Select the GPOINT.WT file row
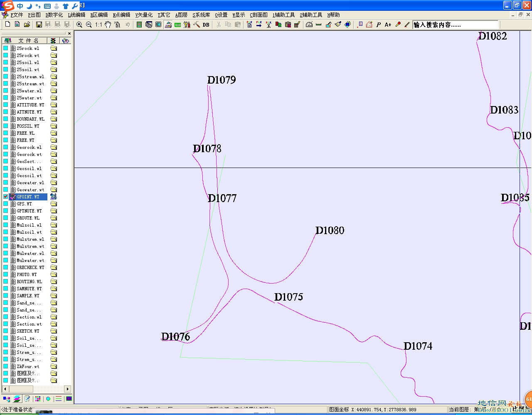The width and height of the screenshot is (532, 415). click(x=28, y=197)
